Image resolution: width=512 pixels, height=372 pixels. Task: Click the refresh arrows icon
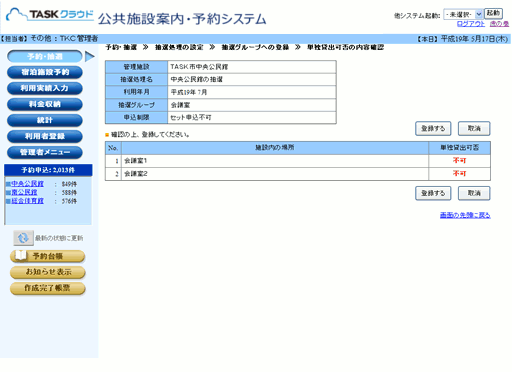click(x=23, y=238)
